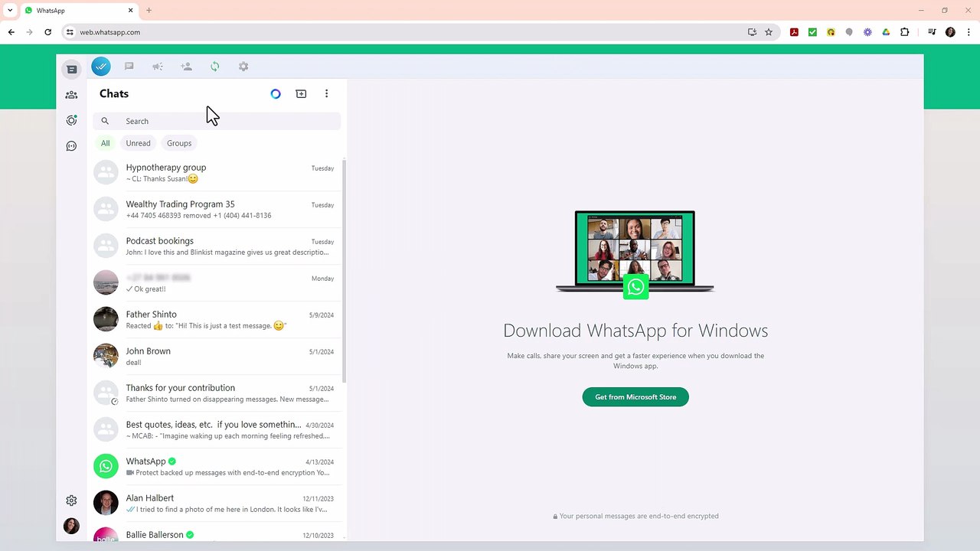This screenshot has height=551, width=980.
Task: Close the WhatsApp browser tab
Action: pyautogui.click(x=130, y=11)
